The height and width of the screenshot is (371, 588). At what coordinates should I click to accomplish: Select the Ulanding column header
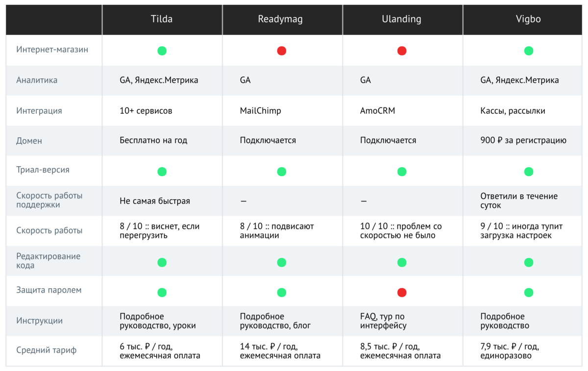click(401, 20)
